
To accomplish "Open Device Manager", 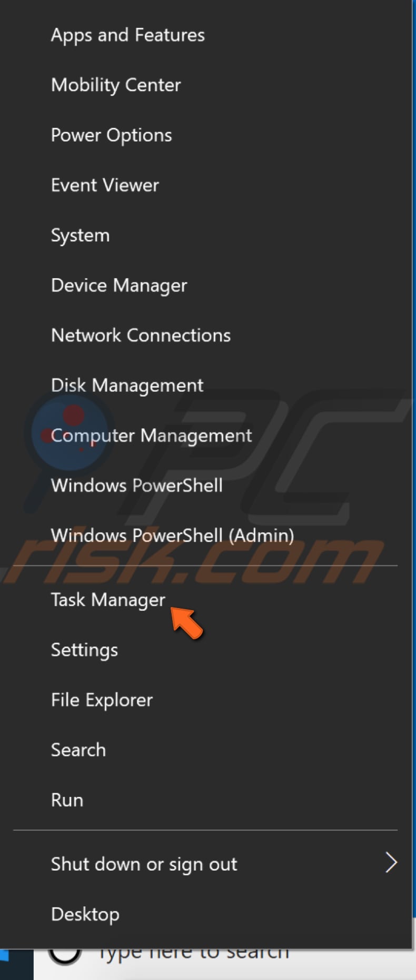I will (119, 285).
